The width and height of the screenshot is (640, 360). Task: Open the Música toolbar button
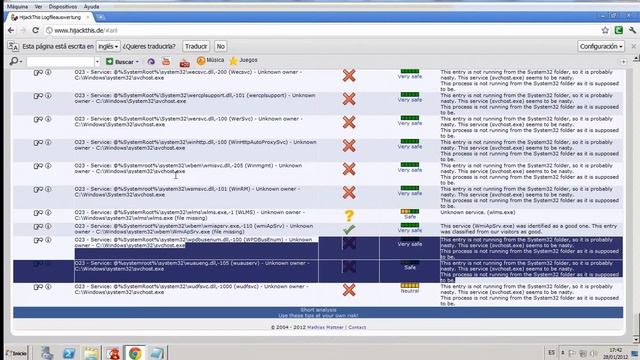(210, 60)
